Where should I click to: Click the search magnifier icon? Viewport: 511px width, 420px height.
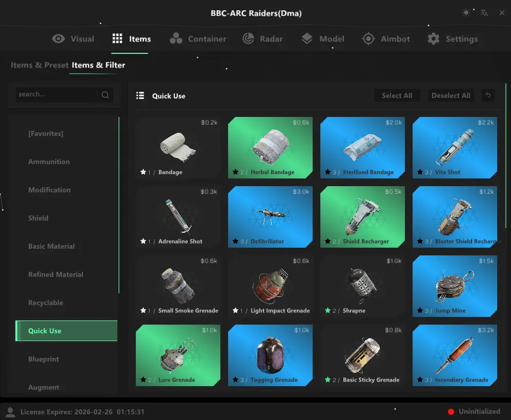click(105, 94)
